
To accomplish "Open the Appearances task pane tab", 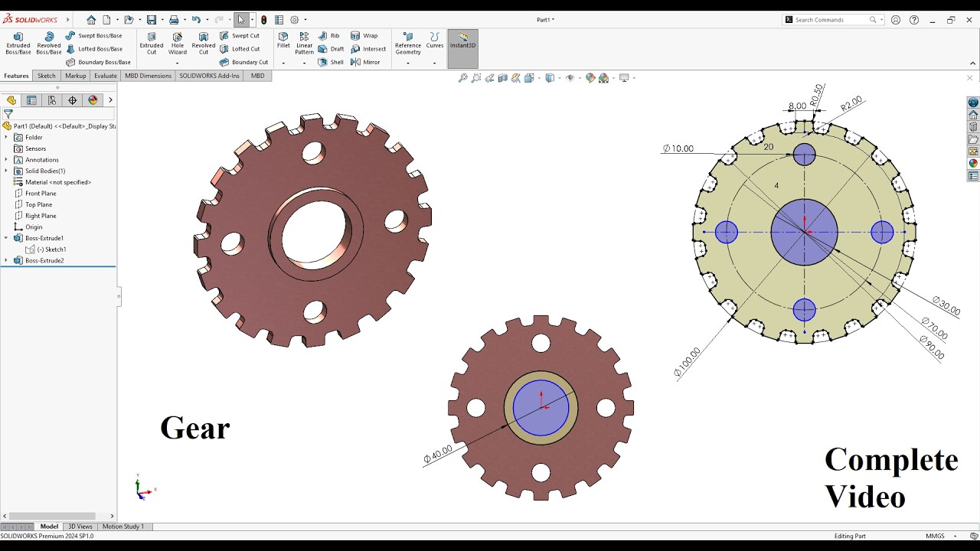I will coord(973,163).
